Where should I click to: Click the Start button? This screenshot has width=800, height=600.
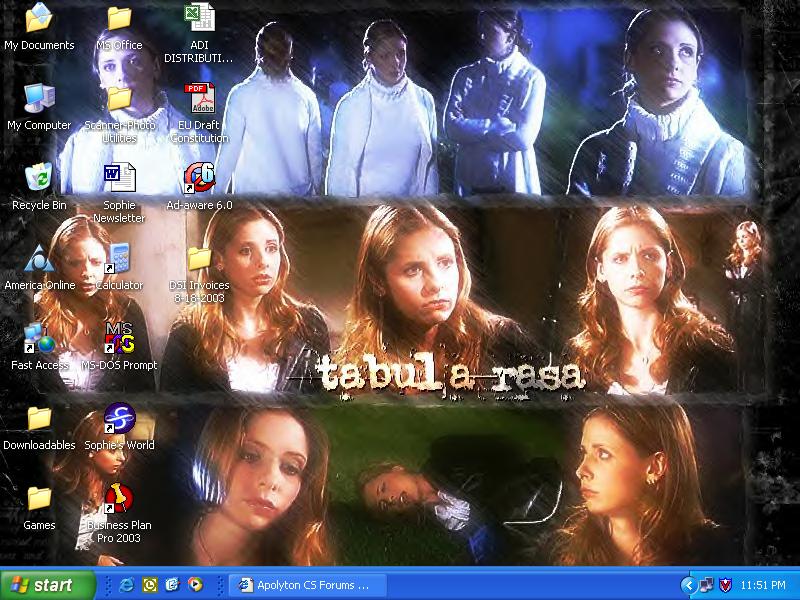click(42, 585)
